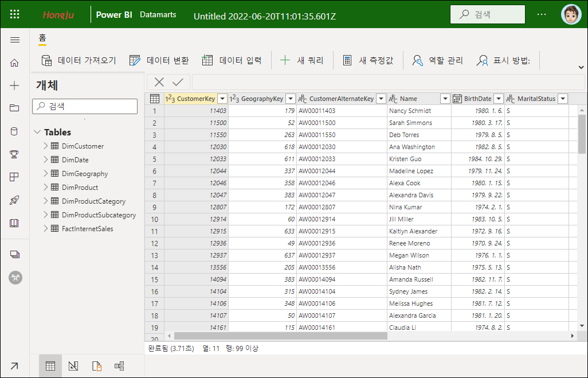Click the header 검색 search box

(488, 14)
